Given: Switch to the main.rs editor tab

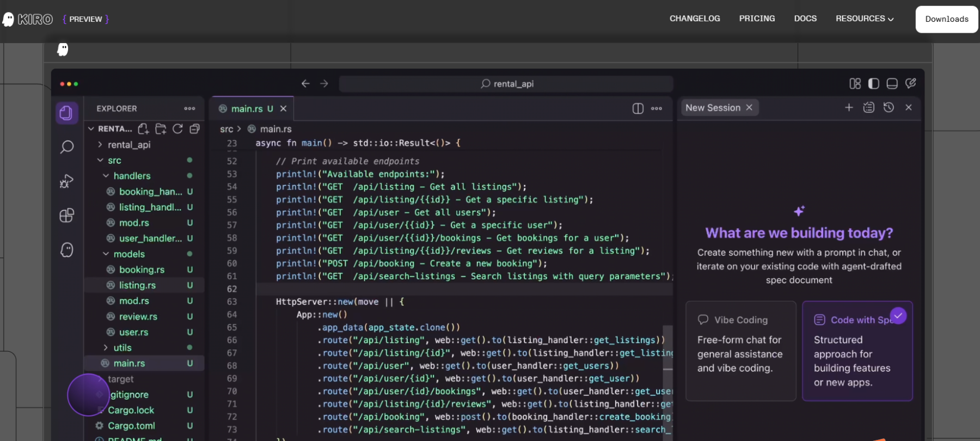Looking at the screenshot, I should click(x=247, y=109).
